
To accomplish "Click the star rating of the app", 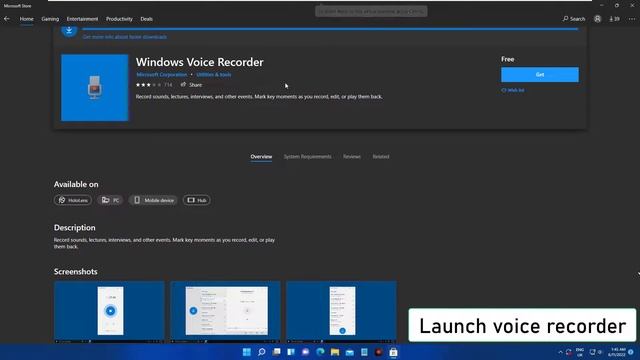I will (149, 85).
